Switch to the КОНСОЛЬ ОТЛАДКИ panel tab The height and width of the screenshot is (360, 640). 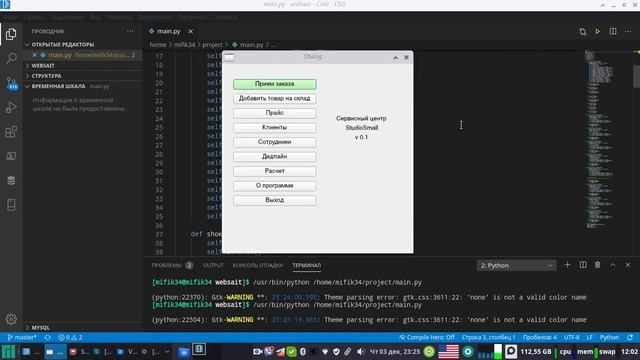pos(258,265)
